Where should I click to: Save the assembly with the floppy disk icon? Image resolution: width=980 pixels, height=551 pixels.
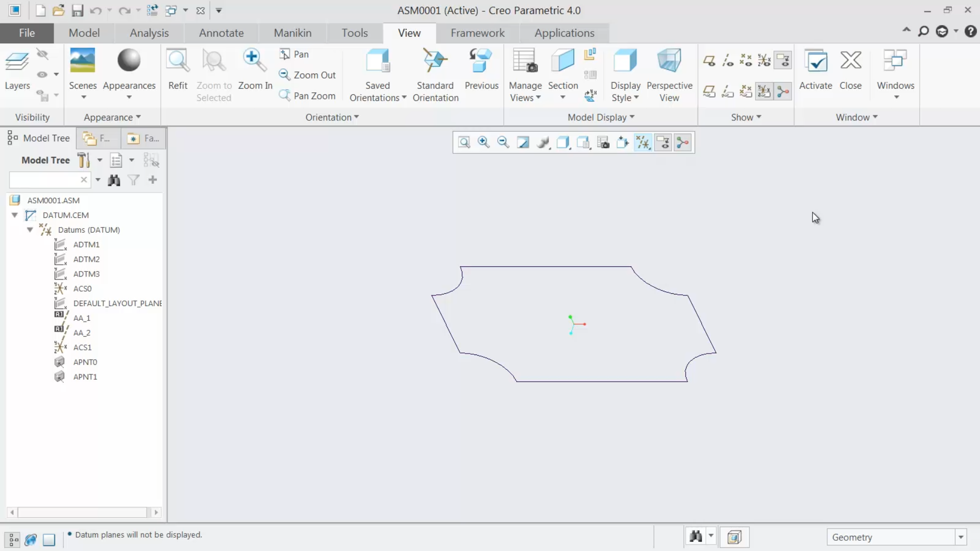tap(77, 10)
